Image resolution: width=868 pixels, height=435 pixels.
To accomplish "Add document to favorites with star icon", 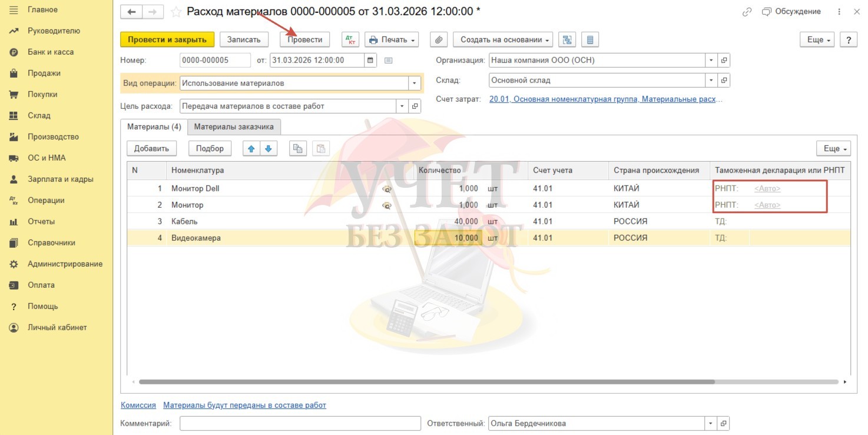I will (175, 12).
